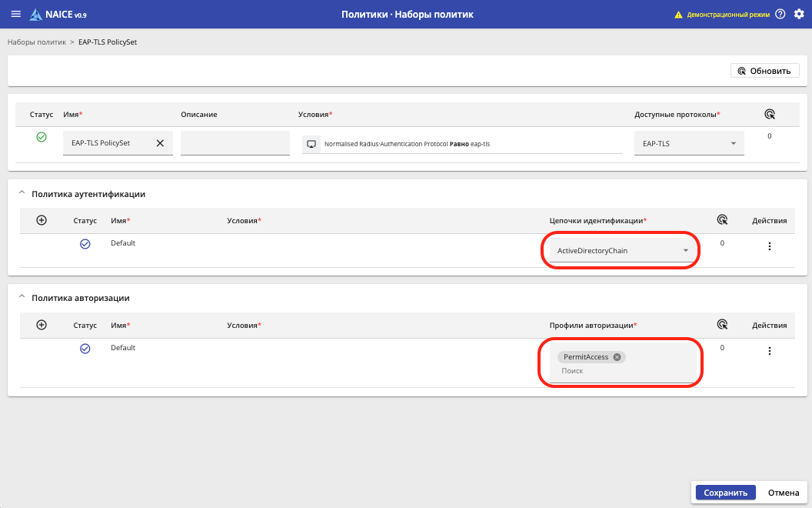
Task: Open the ActiveDirectoryChain identity chain dropdown
Action: [x=621, y=250]
